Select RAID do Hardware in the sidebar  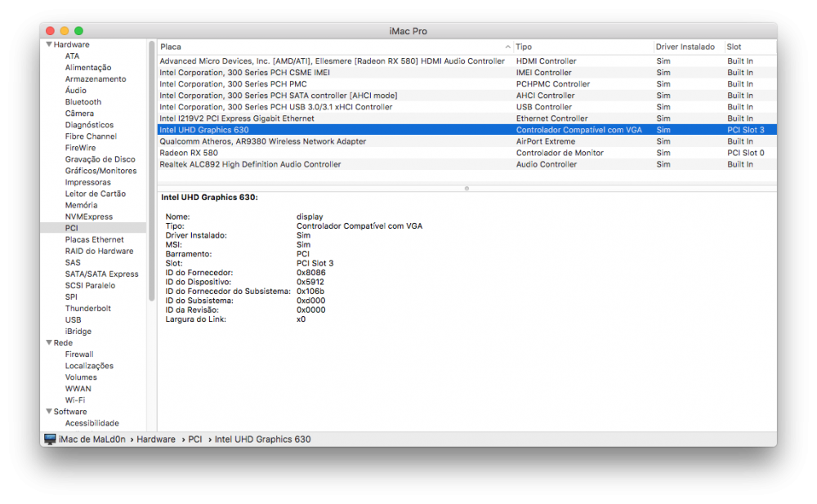[x=99, y=251]
